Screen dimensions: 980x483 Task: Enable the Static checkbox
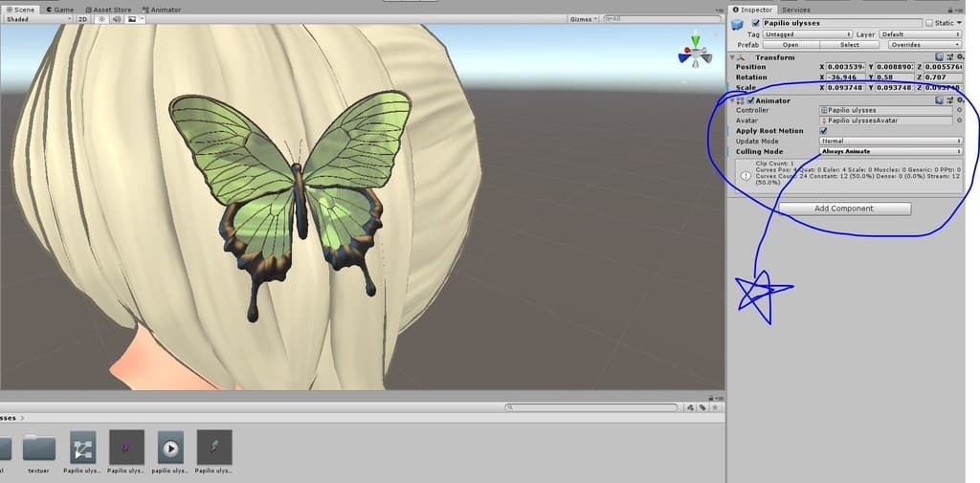point(929,23)
